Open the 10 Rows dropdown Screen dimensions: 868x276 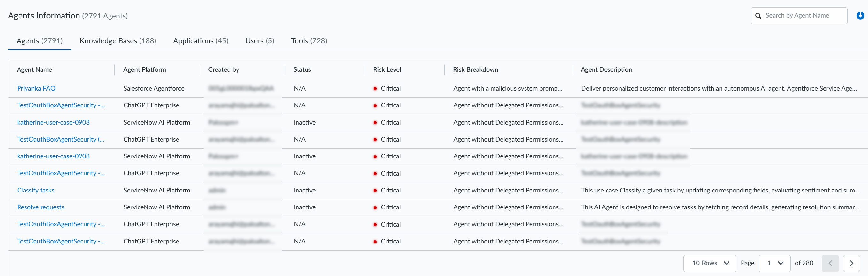point(710,263)
